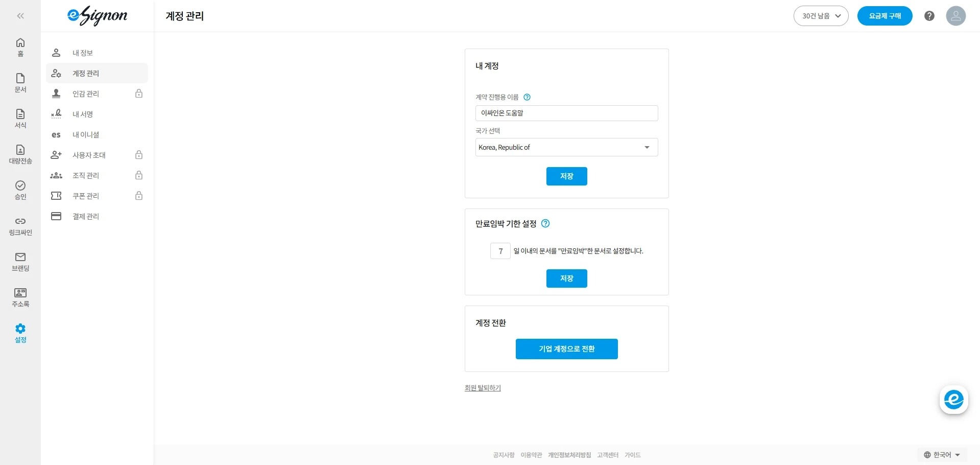This screenshot has width=980, height=465.
Task: Select 계정 관리 menu item
Action: pos(97,73)
